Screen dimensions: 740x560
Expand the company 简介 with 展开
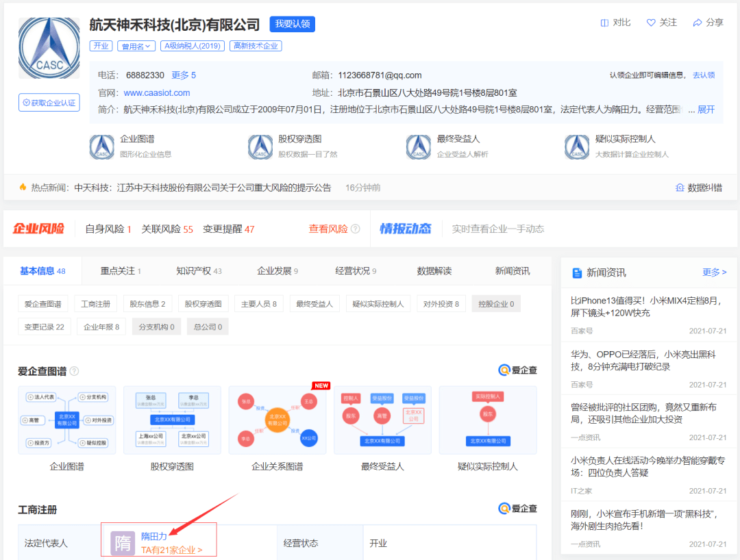(706, 110)
